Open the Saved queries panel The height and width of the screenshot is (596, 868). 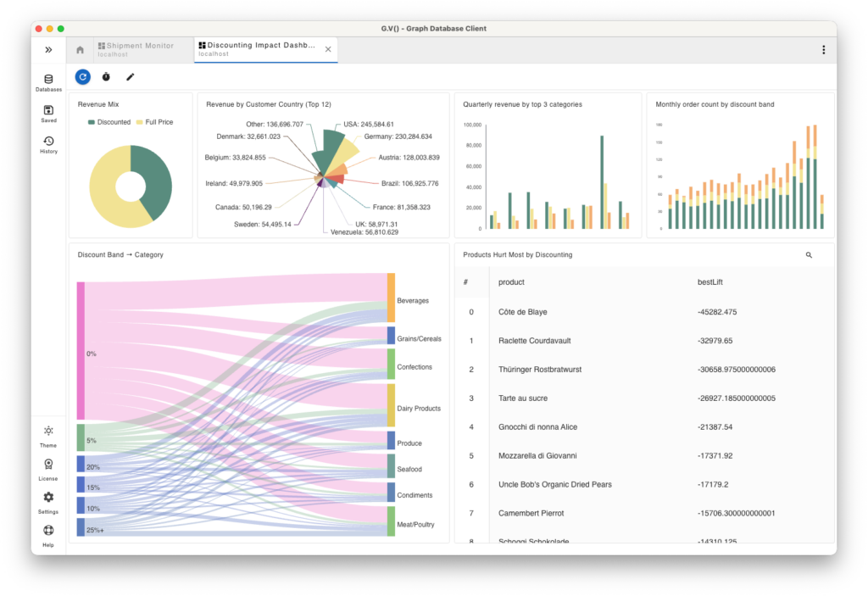(x=47, y=112)
